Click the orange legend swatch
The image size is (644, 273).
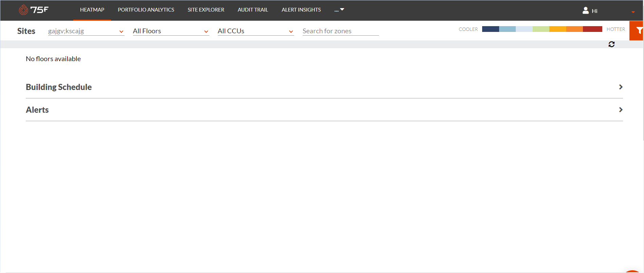point(574,29)
